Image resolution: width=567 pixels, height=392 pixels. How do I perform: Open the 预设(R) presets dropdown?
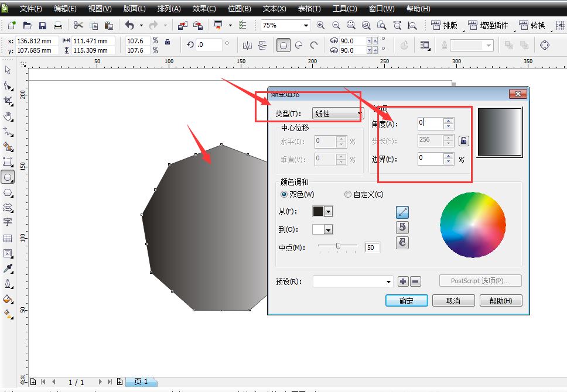pyautogui.click(x=390, y=281)
